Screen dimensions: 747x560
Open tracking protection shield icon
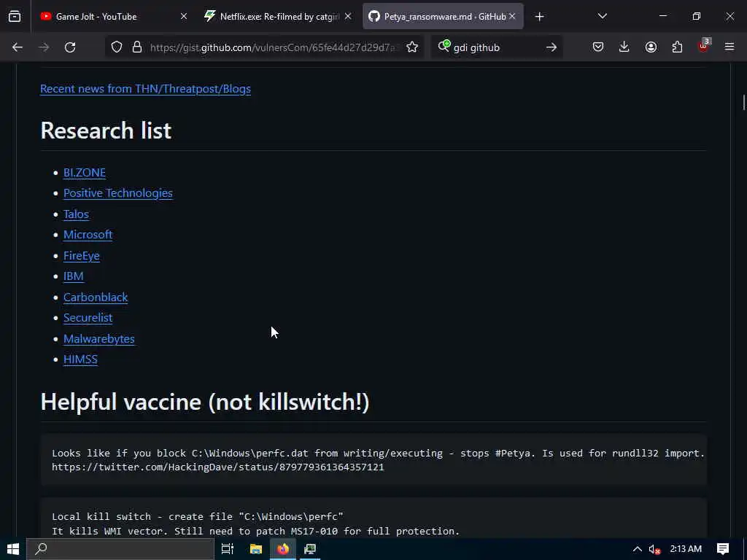click(117, 47)
